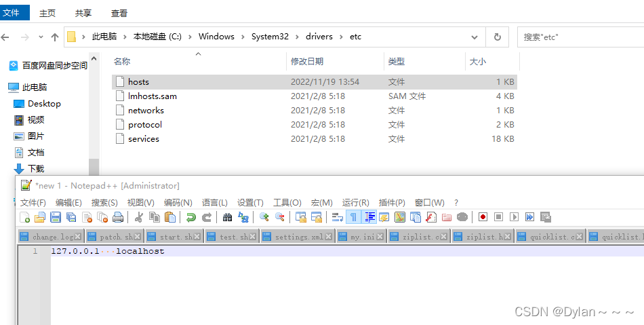Image resolution: width=644 pixels, height=325 pixels.
Task: Play back the recorded macro
Action: (515, 217)
